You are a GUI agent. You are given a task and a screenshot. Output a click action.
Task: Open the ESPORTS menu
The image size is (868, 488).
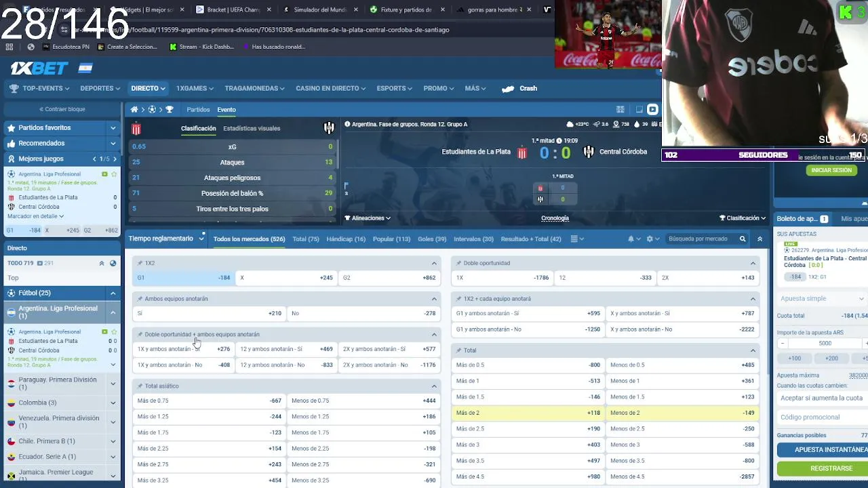395,89
